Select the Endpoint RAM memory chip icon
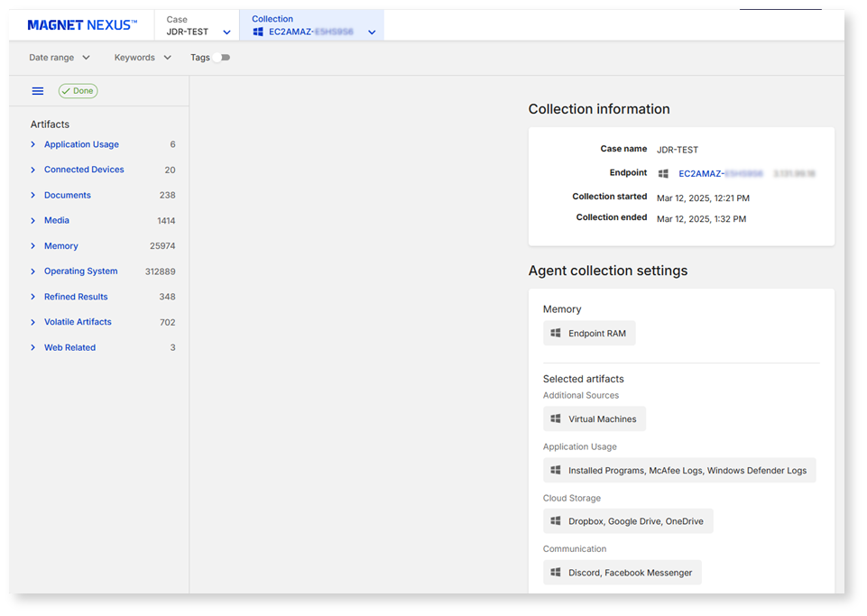 (x=556, y=332)
